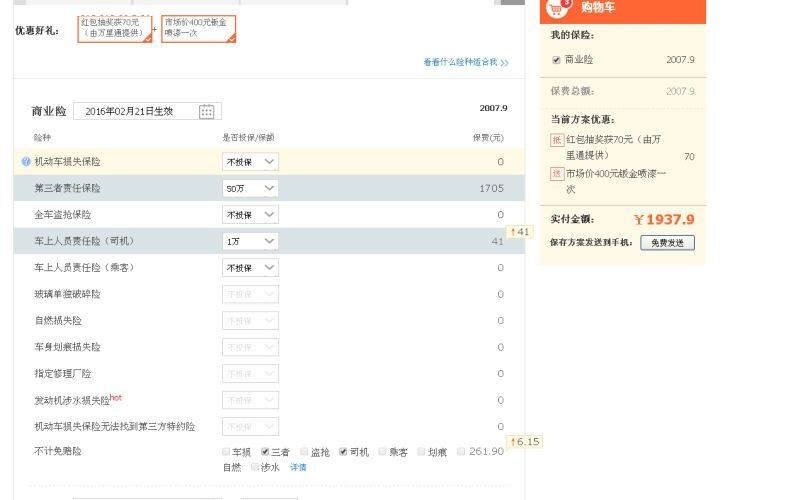Click the ￥1937.9 payable amount
Viewport: 800px width, 500px height.
click(x=664, y=220)
